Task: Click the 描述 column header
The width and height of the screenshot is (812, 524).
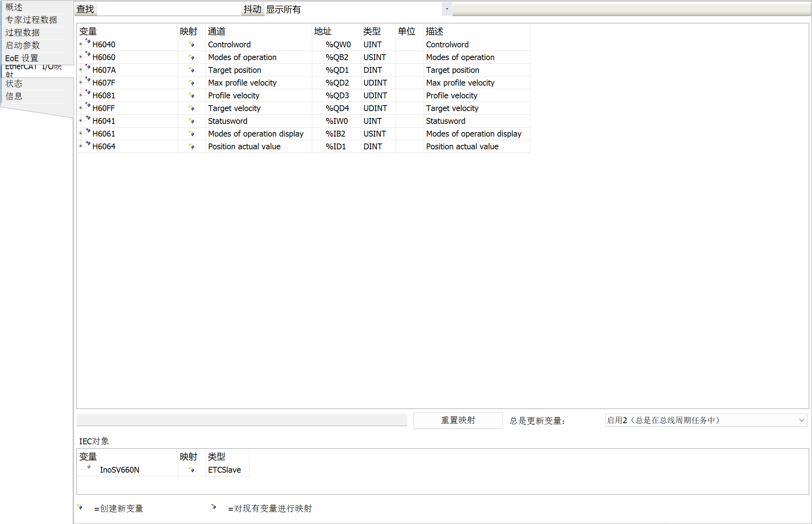Action: (x=476, y=31)
